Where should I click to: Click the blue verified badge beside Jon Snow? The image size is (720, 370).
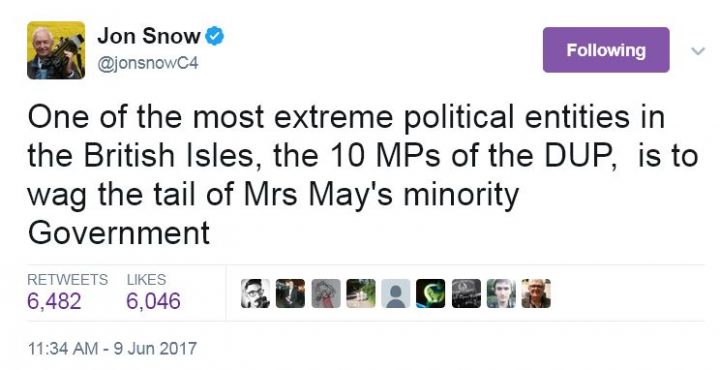click(x=214, y=36)
